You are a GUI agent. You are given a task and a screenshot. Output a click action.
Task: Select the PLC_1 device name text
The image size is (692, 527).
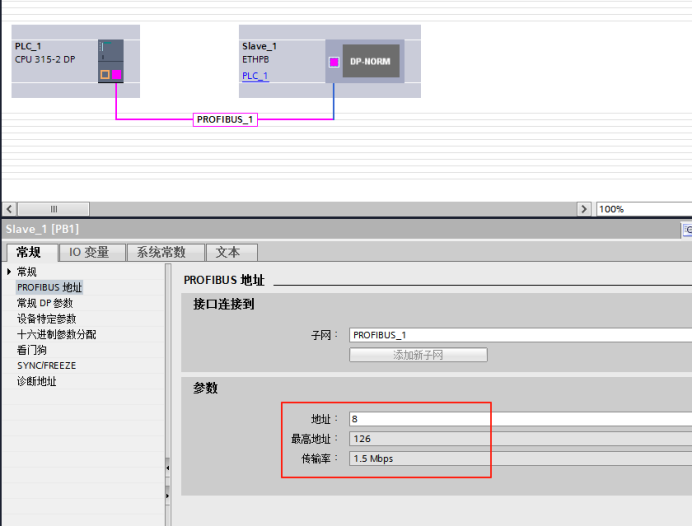coord(28,46)
